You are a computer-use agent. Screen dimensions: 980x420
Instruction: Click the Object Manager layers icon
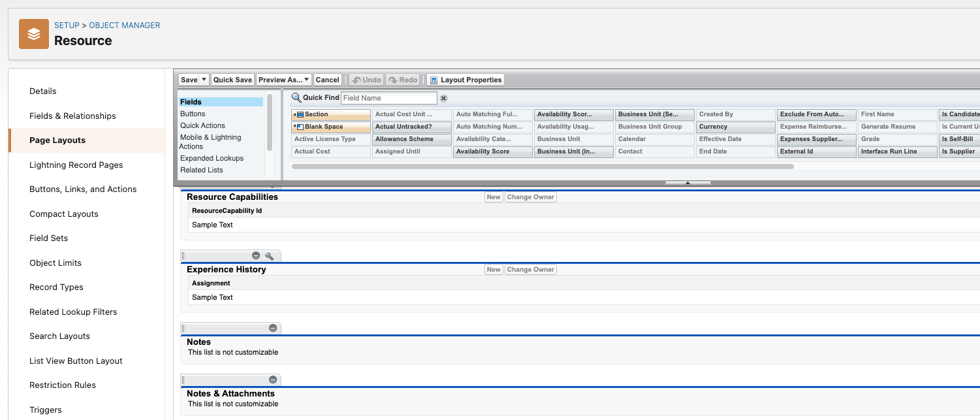click(x=34, y=34)
